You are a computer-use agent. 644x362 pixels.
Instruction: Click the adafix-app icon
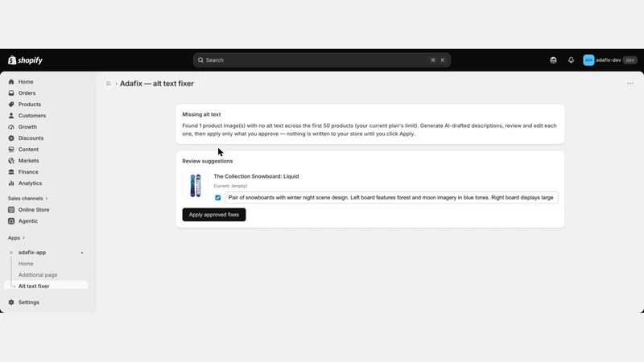11,253
